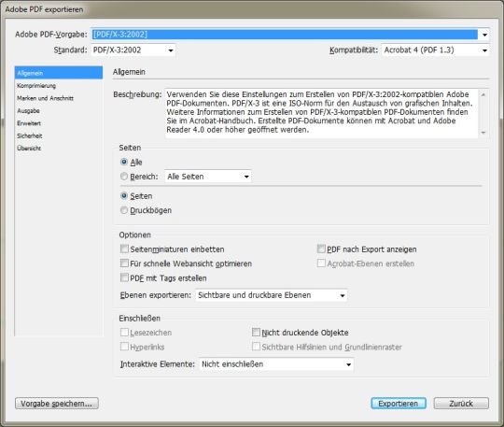Select the Druckbögen radio button
Image resolution: width=504 pixels, height=427 pixels.
click(x=124, y=210)
